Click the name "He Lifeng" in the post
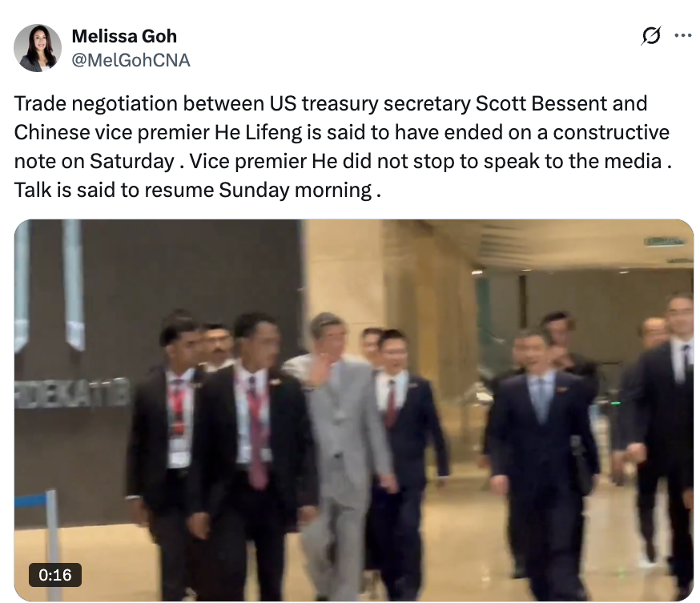This screenshot has width=700, height=603. (259, 133)
